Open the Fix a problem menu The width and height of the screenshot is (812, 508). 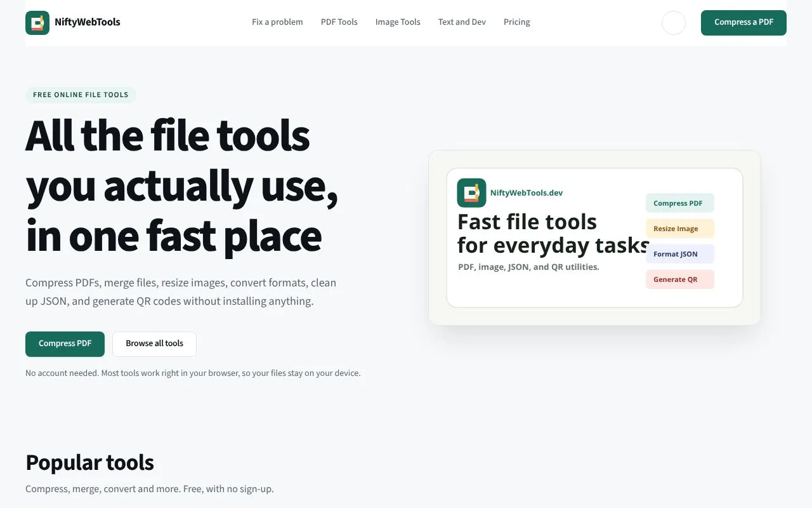point(277,22)
